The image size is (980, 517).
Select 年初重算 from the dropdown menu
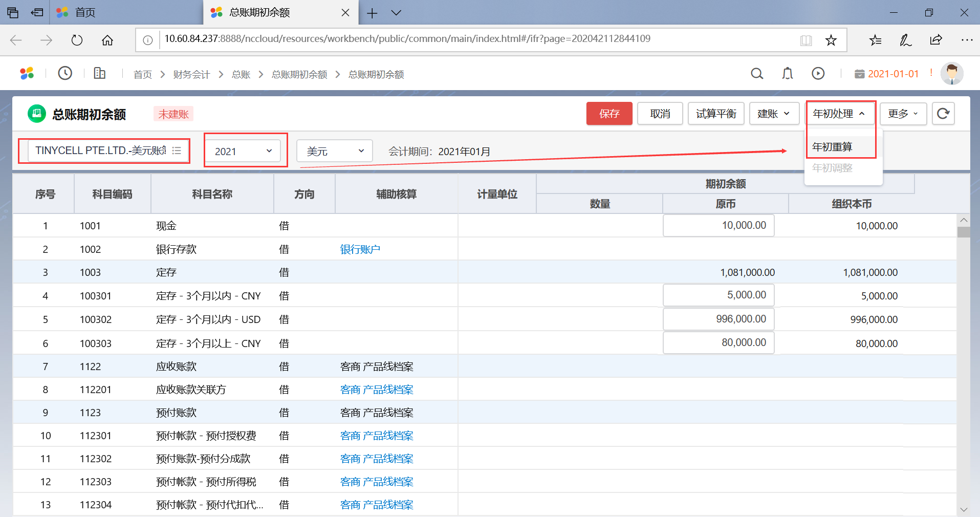(832, 147)
